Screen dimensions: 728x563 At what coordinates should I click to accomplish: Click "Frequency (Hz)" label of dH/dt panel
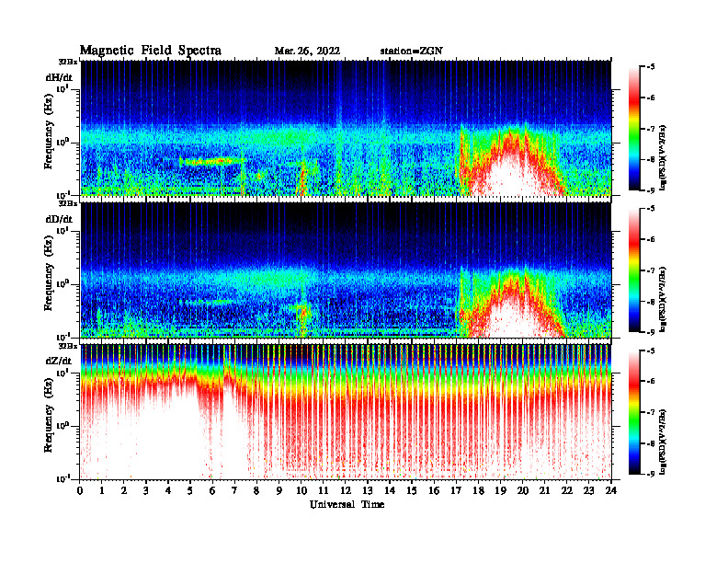(x=49, y=131)
